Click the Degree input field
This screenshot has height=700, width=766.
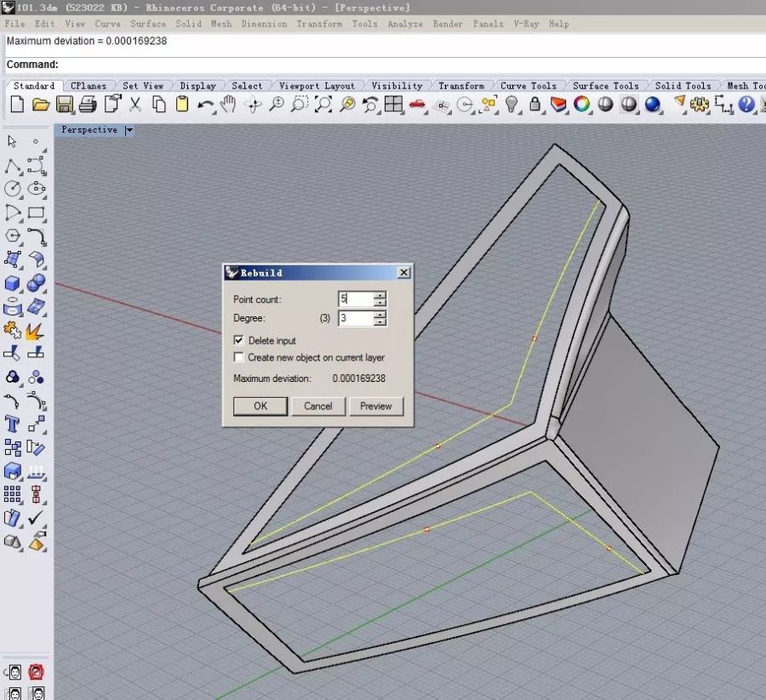(356, 318)
